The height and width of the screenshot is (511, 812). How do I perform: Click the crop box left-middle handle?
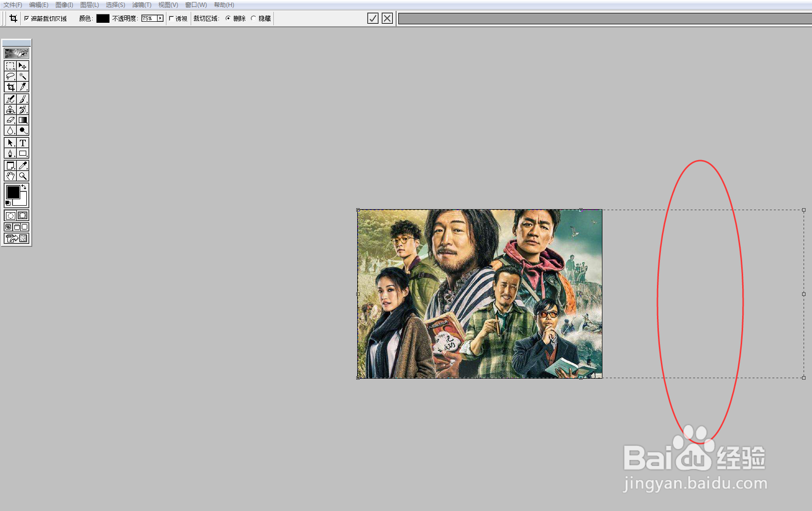358,294
